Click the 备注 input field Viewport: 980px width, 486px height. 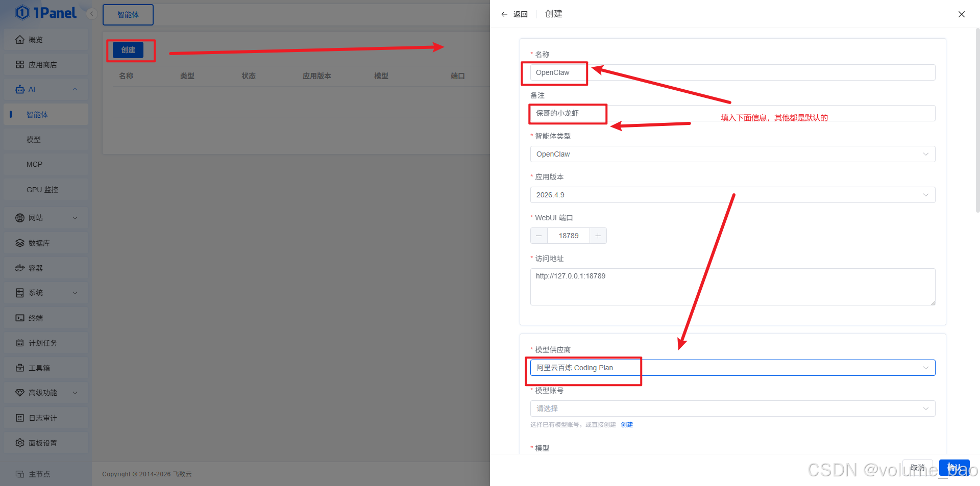coord(732,113)
